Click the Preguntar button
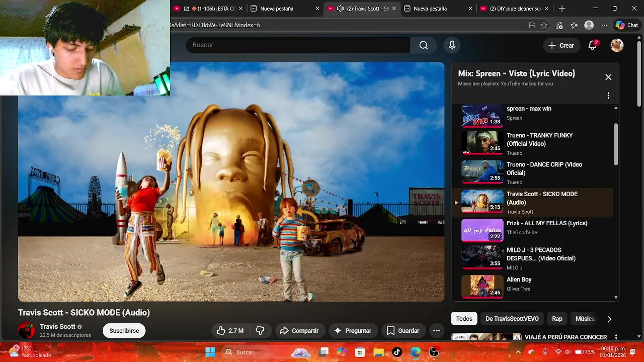644x362 pixels. (x=353, y=330)
